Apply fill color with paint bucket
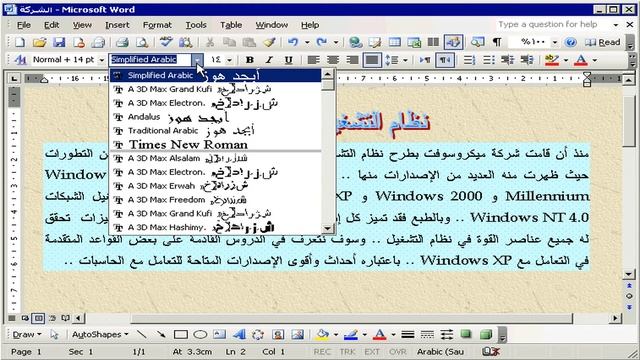The width and height of the screenshot is (640, 360). coord(322,335)
